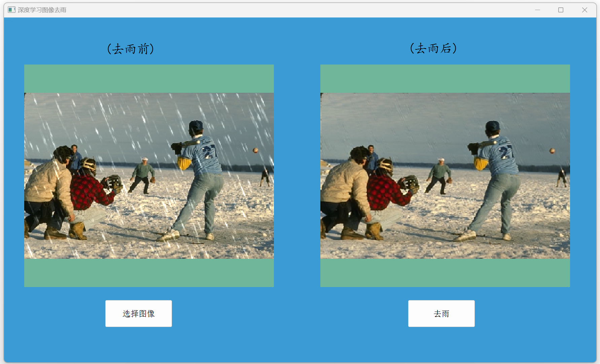Select the (去雨前) heading label

[x=131, y=49]
